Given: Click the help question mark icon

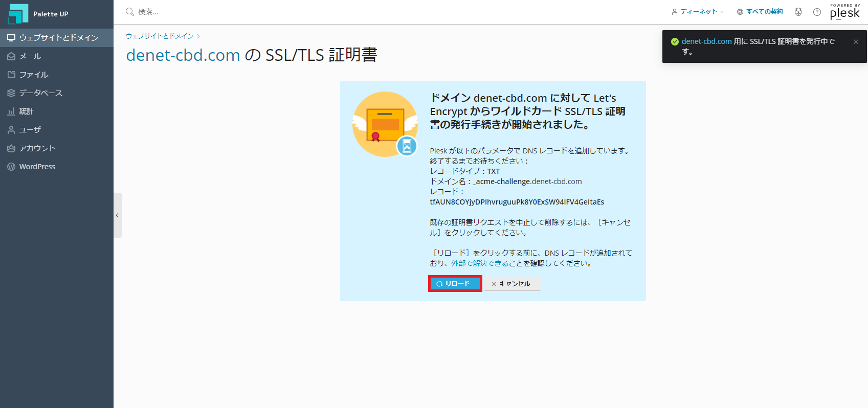Looking at the screenshot, I should coord(817,12).
